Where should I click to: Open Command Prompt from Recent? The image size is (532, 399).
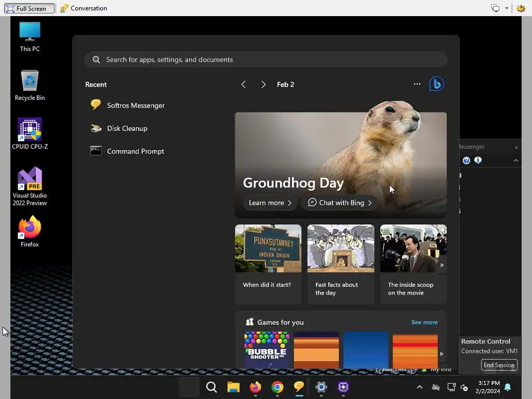point(127,151)
